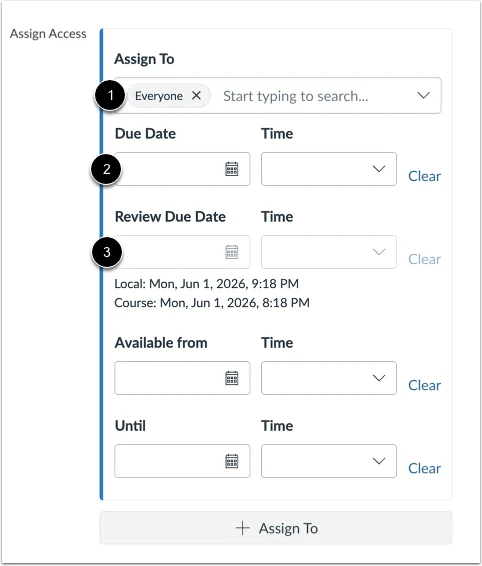Clear the Due Date value

[424, 176]
